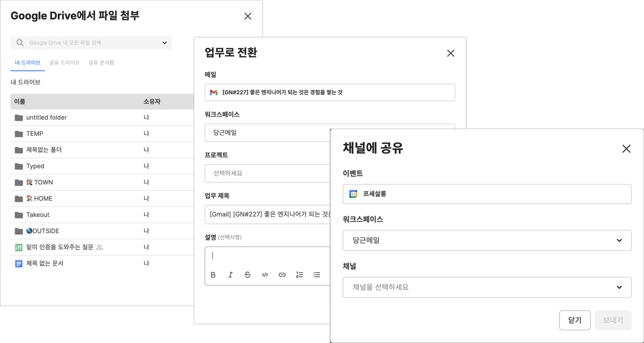Start a numbered list in description
Screen dimensions: 644x343
pos(299,275)
